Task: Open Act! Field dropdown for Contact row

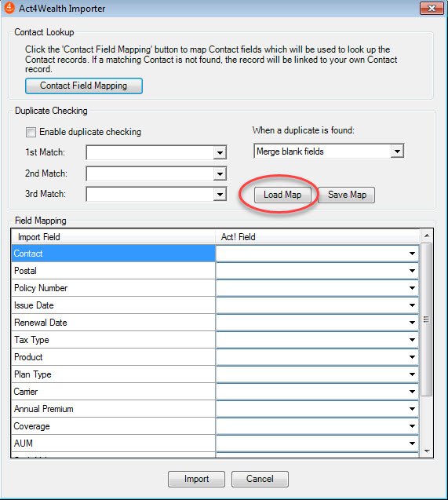Action: click(x=412, y=254)
